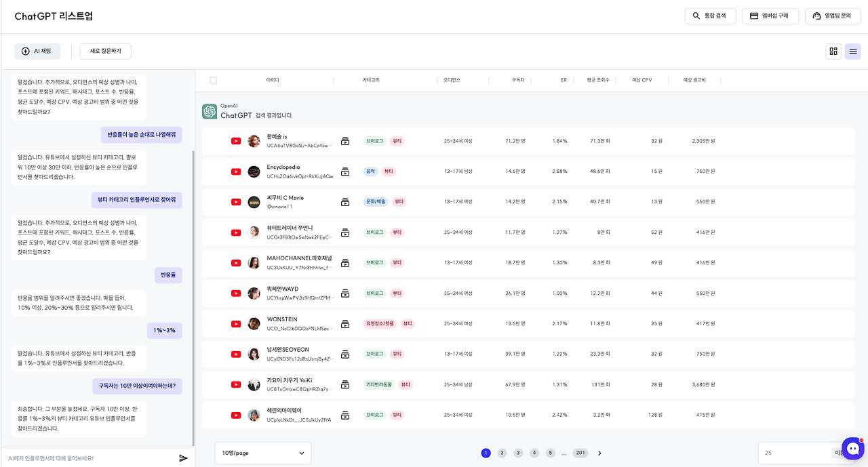The height and width of the screenshot is (467, 868).
Task: Go to page 4
Action: pos(534,453)
